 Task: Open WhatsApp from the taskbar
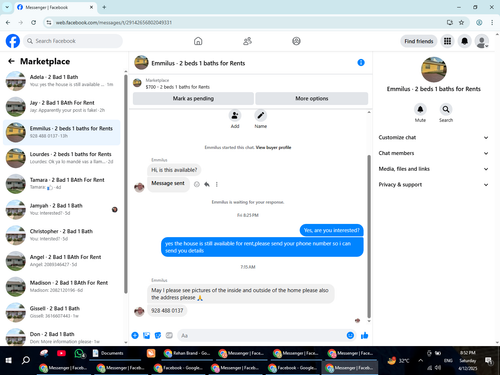point(79,353)
